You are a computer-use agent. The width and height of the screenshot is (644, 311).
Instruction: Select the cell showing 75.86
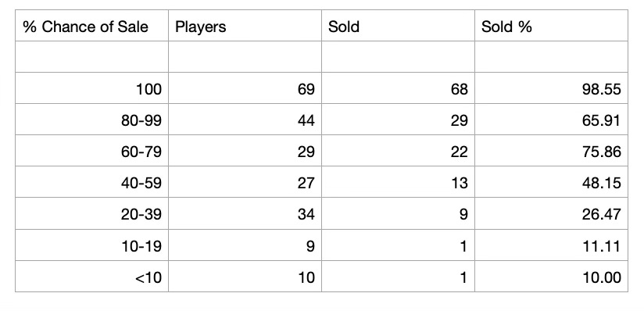[551, 151]
